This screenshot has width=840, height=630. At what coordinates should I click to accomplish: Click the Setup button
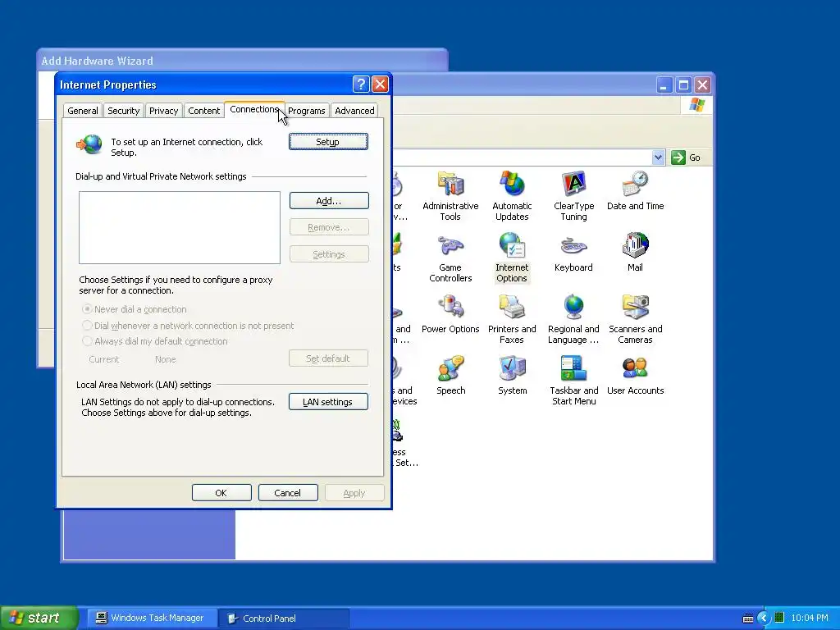click(x=328, y=142)
